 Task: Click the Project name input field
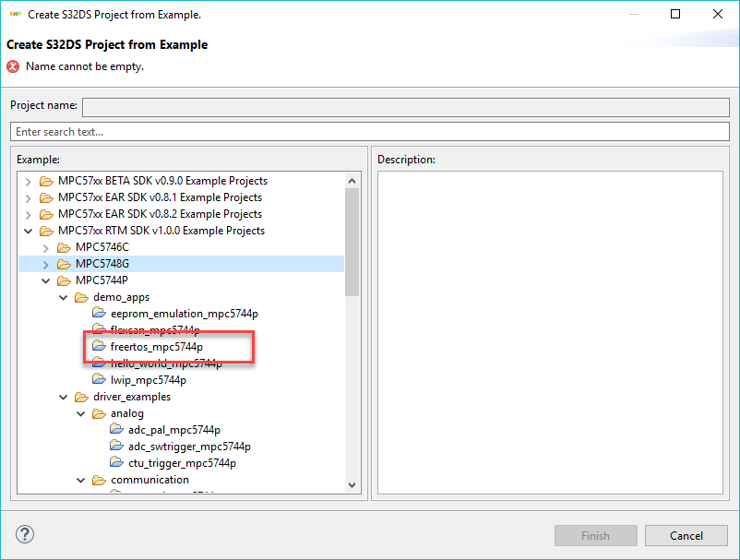click(x=405, y=107)
